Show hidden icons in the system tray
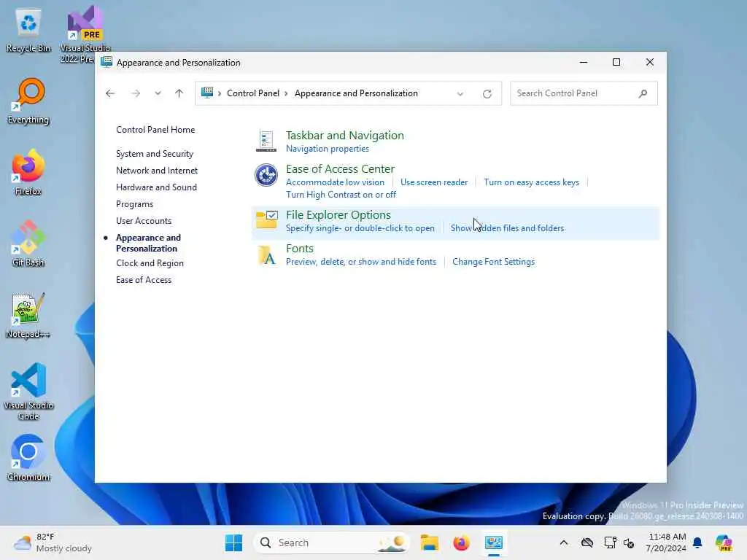Image resolution: width=747 pixels, height=560 pixels. pos(564,542)
